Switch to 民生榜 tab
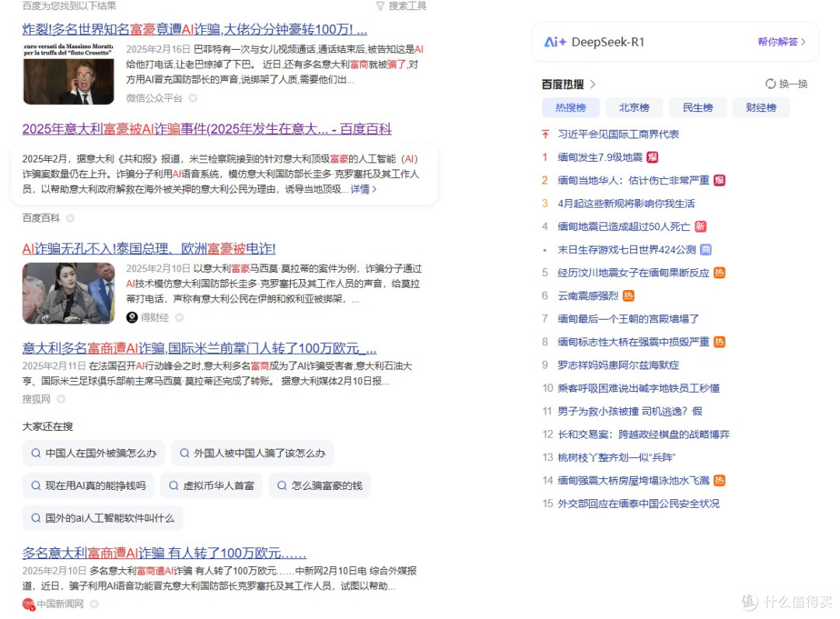 [x=698, y=107]
